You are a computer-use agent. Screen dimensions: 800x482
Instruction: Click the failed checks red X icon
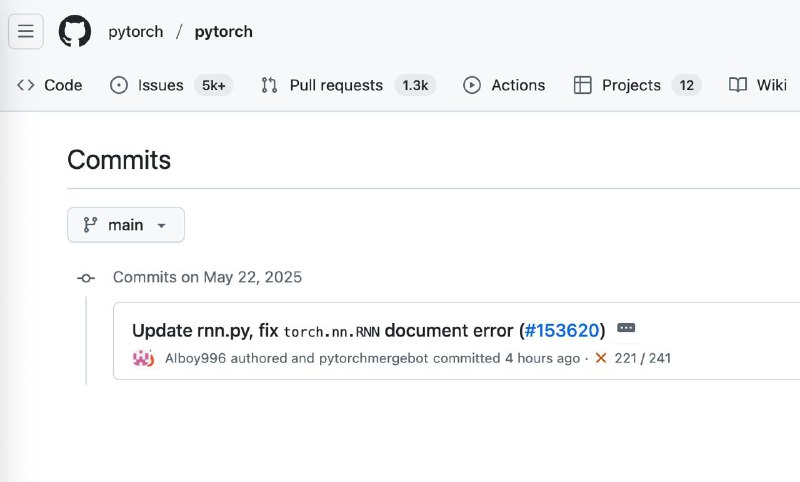point(601,358)
